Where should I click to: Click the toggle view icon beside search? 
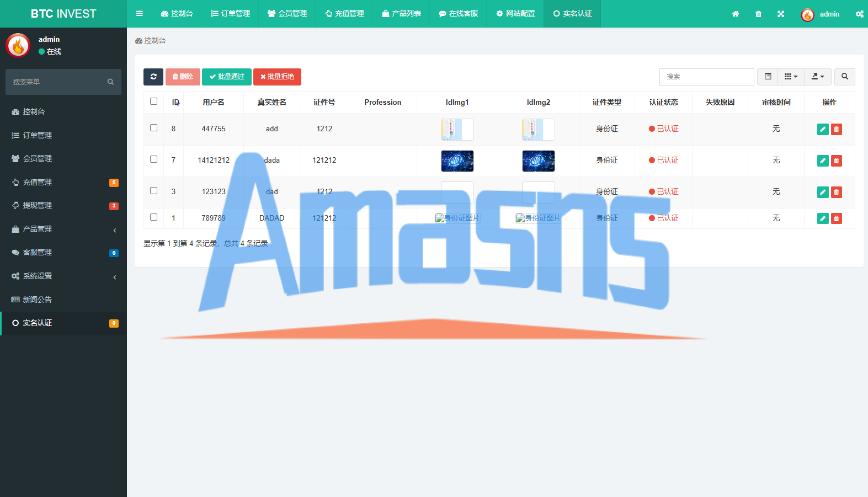[x=768, y=77]
